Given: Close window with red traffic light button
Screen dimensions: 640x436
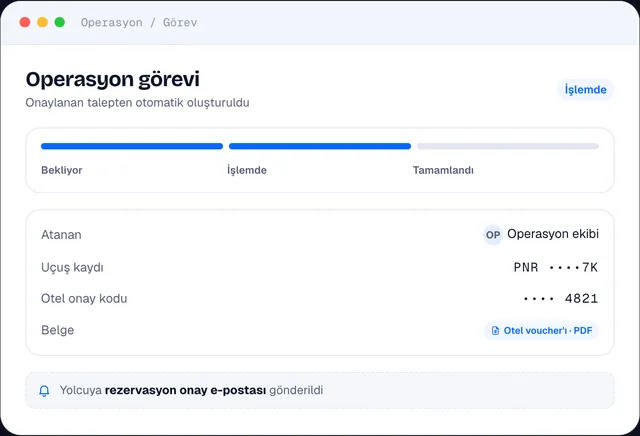Looking at the screenshot, I should pyautogui.click(x=25, y=22).
